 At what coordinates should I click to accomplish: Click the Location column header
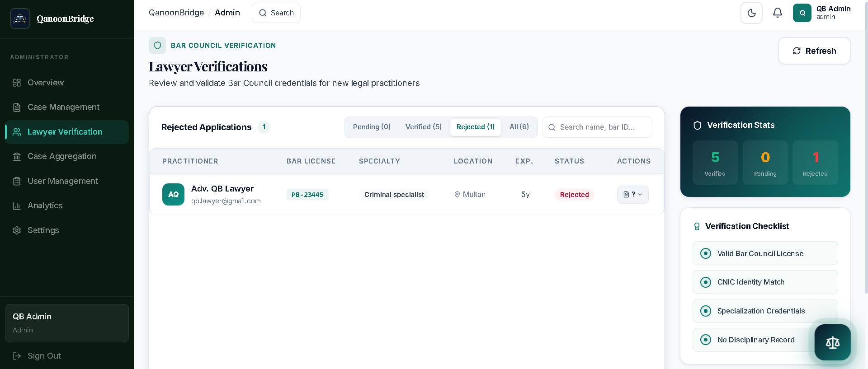click(473, 161)
